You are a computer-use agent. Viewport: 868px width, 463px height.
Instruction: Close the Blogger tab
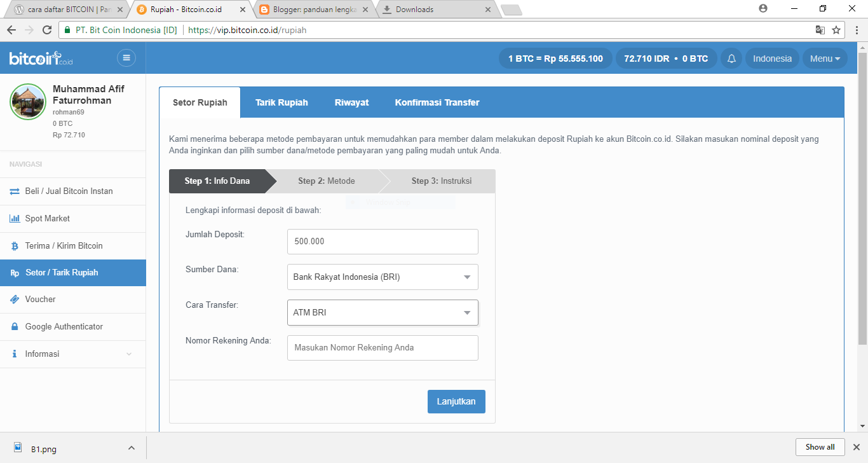[365, 10]
